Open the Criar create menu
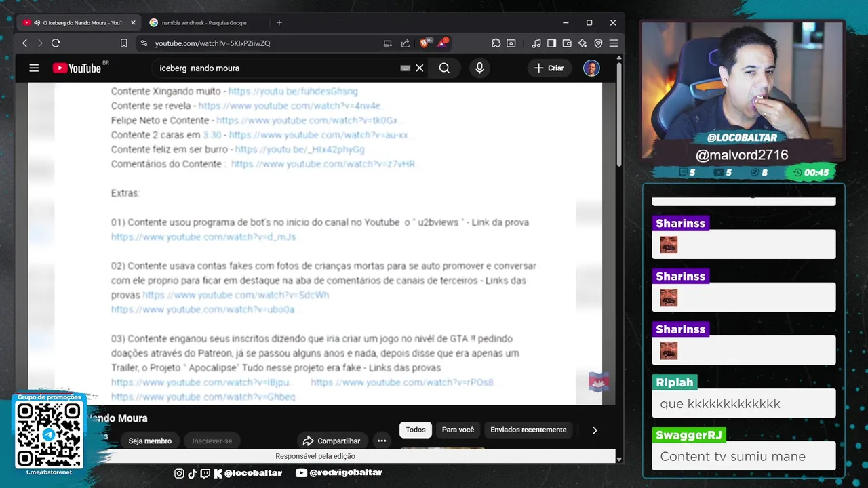Viewport: 868px width, 488px height. 549,68
